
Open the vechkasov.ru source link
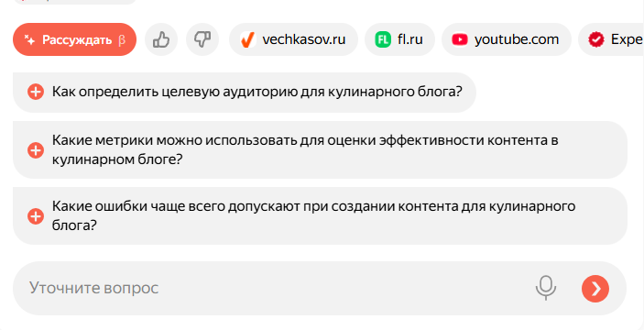click(294, 39)
